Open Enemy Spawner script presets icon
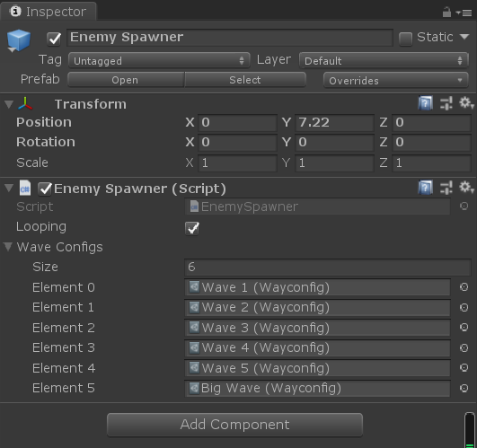477x448 pixels. (x=446, y=188)
